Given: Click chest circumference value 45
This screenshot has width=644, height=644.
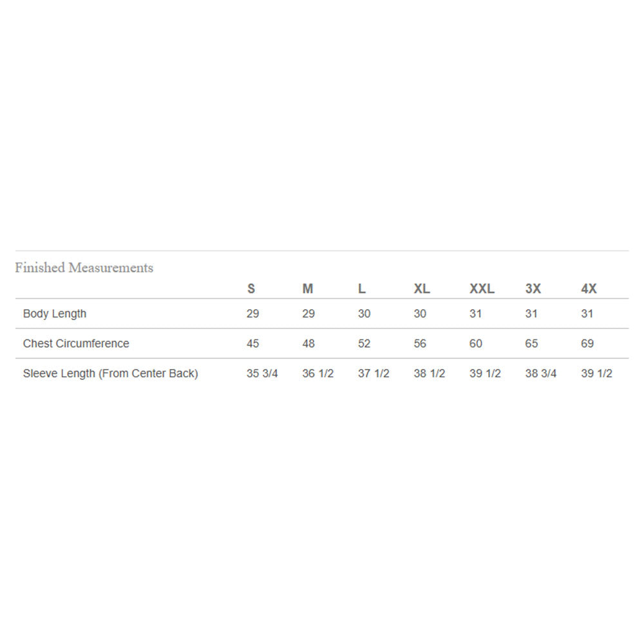Looking at the screenshot, I should point(253,344).
